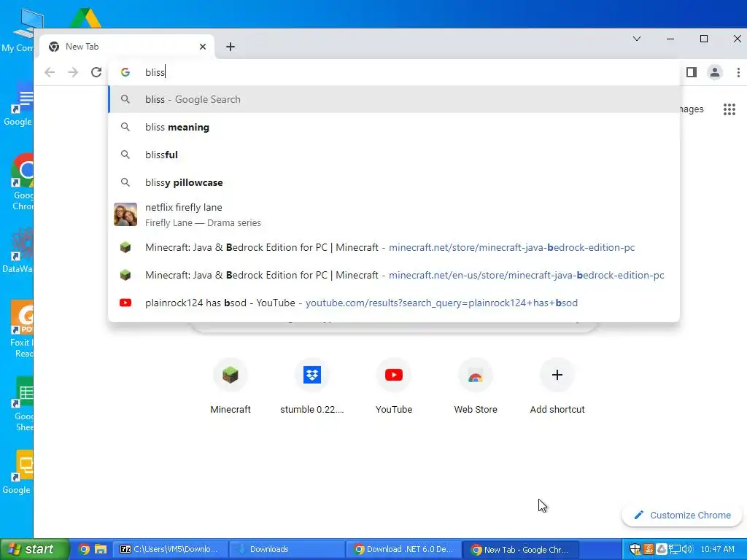This screenshot has width=747, height=560.
Task: Click the Google Drive tray icon
Action: [x=661, y=549]
